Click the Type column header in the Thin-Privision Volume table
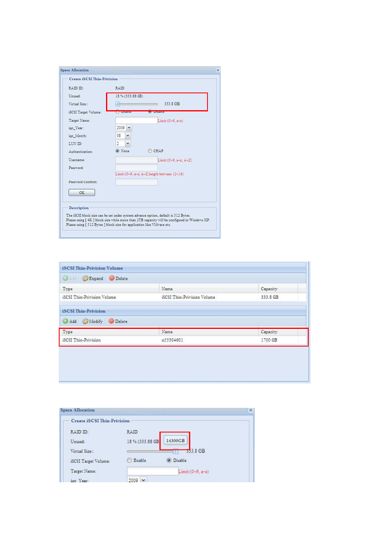 coord(109,289)
